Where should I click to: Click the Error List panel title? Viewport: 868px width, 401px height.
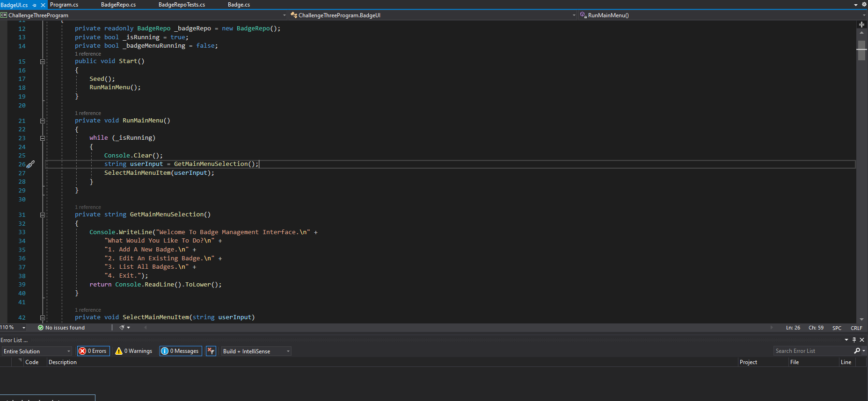click(14, 340)
